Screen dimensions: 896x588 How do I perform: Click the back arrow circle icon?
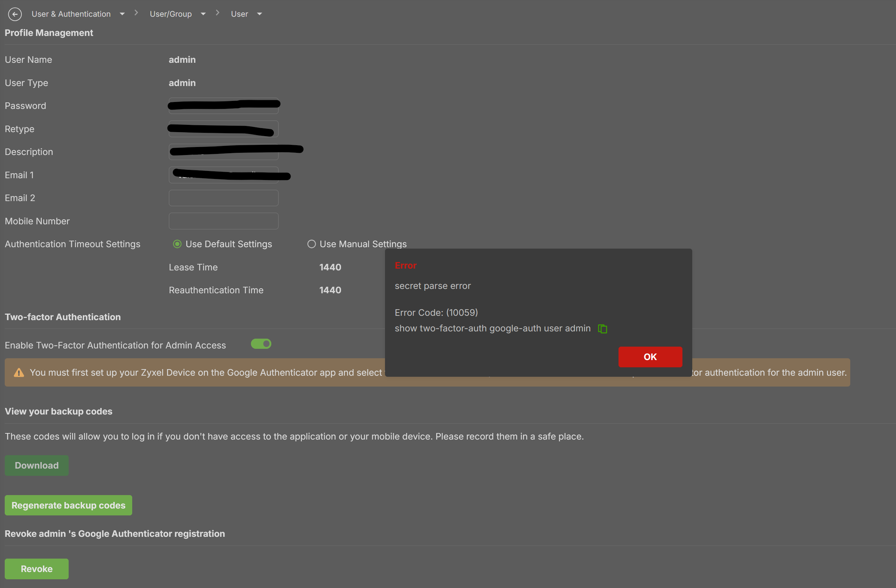click(x=15, y=14)
